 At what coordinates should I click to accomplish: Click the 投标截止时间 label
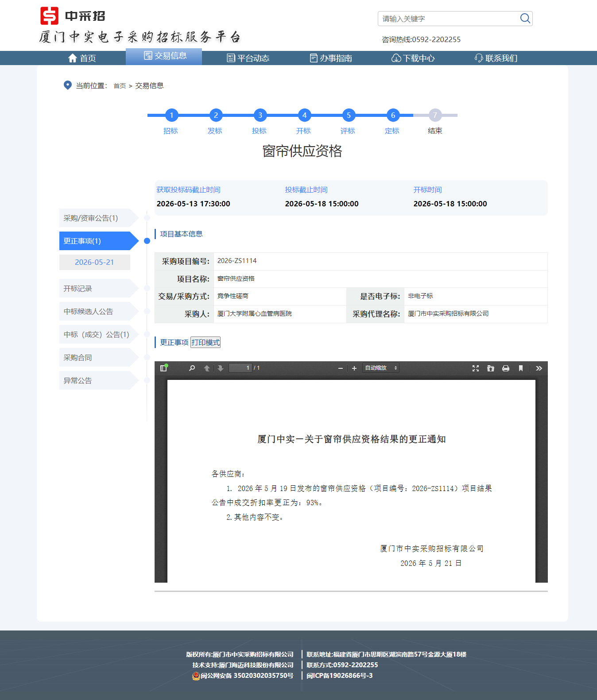click(306, 190)
